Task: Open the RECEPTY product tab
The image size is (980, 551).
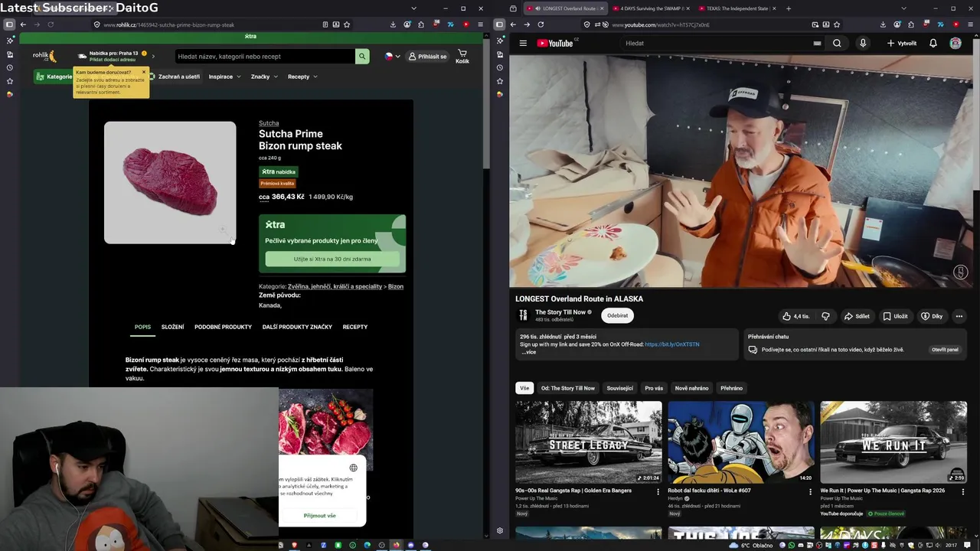Action: (354, 327)
